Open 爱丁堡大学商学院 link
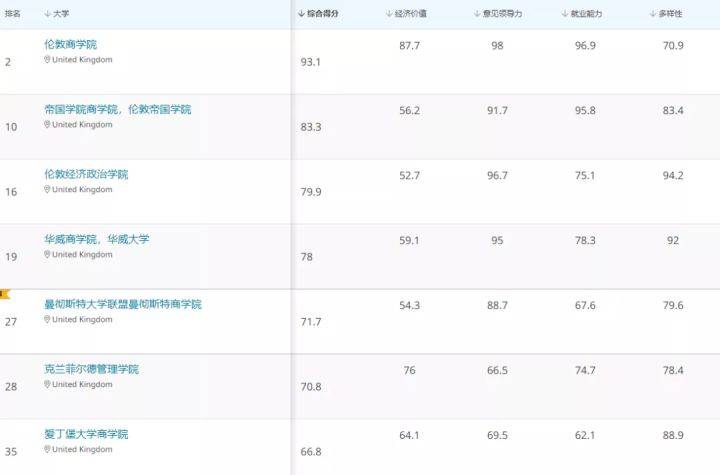Viewport: 720px width, 475px height. pos(86,434)
